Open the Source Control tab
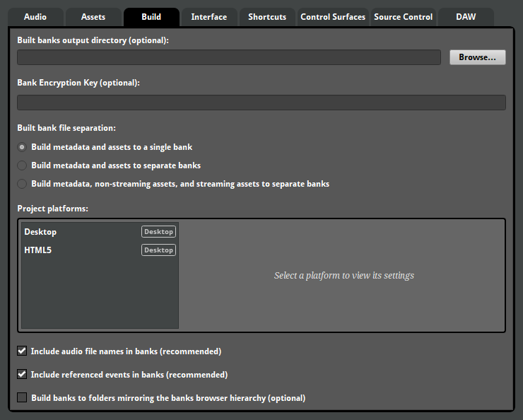 point(403,17)
